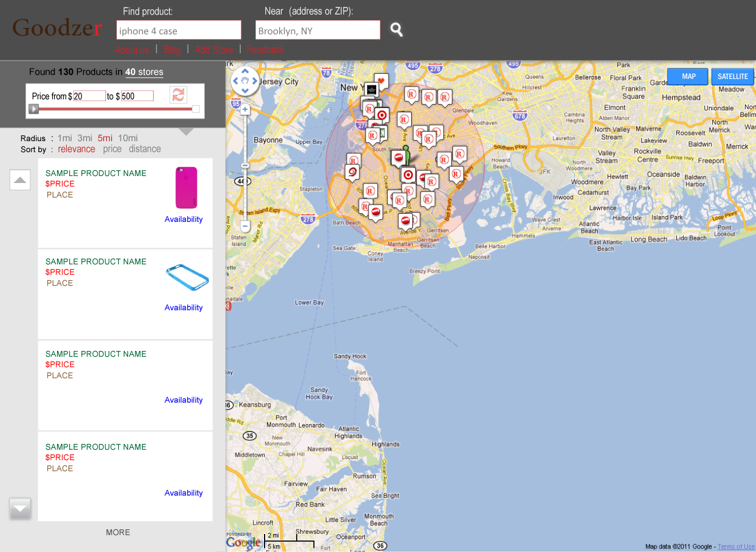Click the product name beside the blue bumper
The width and height of the screenshot is (756, 552).
96,261
